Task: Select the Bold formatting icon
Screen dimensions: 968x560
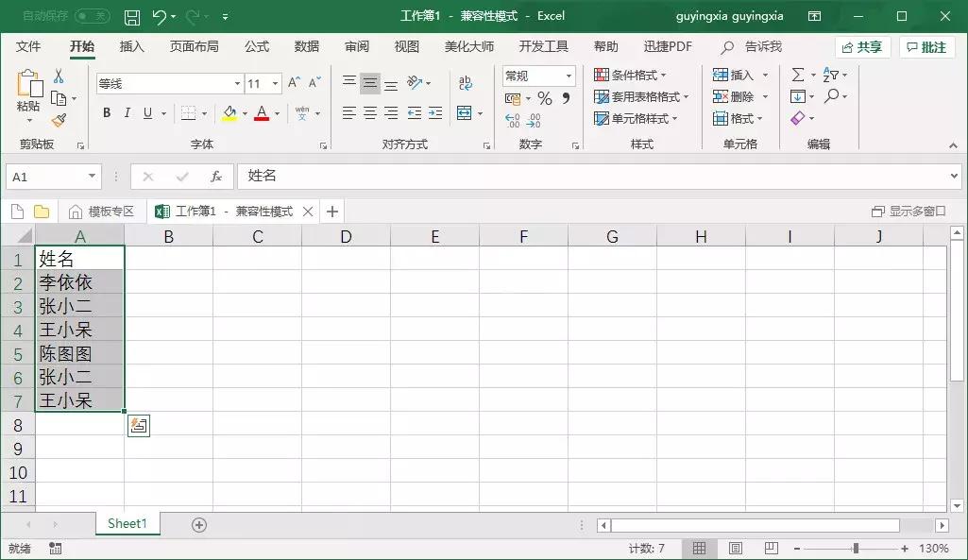Action: point(106,112)
